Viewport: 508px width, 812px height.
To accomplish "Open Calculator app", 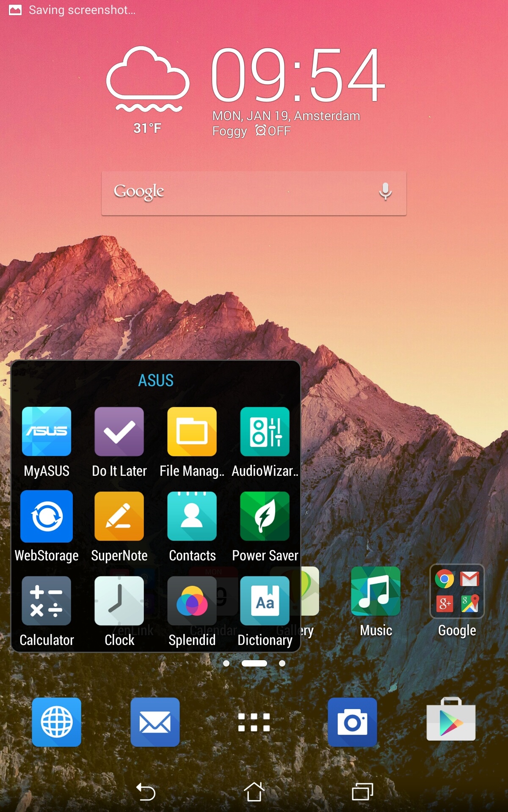I will (47, 601).
